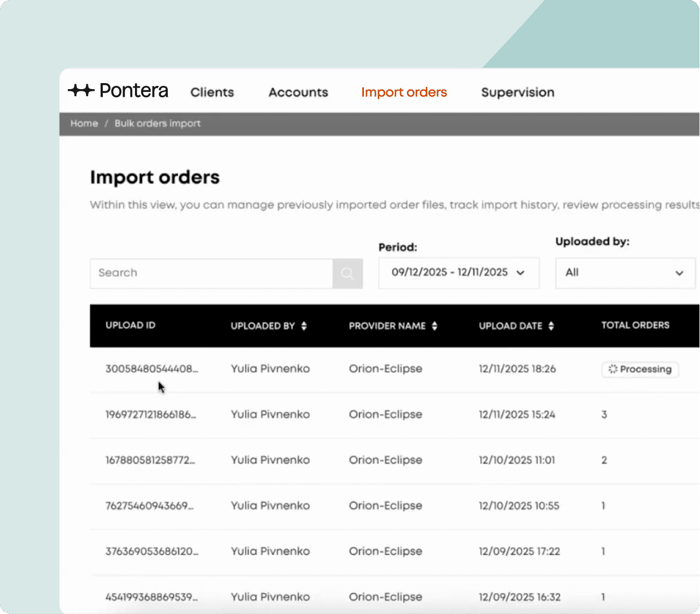Select upload ID 376369053686120...
Image resolution: width=700 pixels, height=614 pixels.
152,552
